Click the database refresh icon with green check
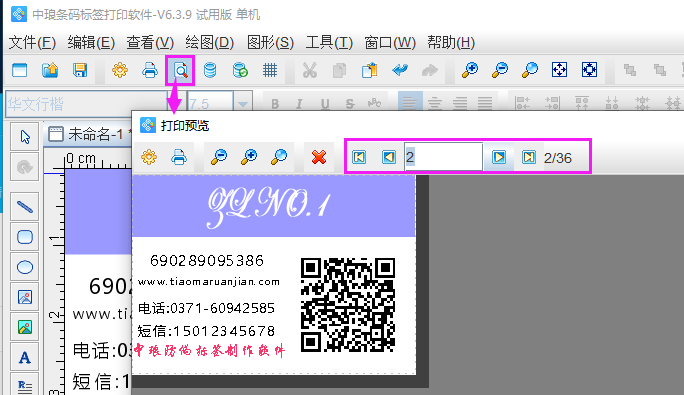The image size is (684, 395). pos(240,70)
